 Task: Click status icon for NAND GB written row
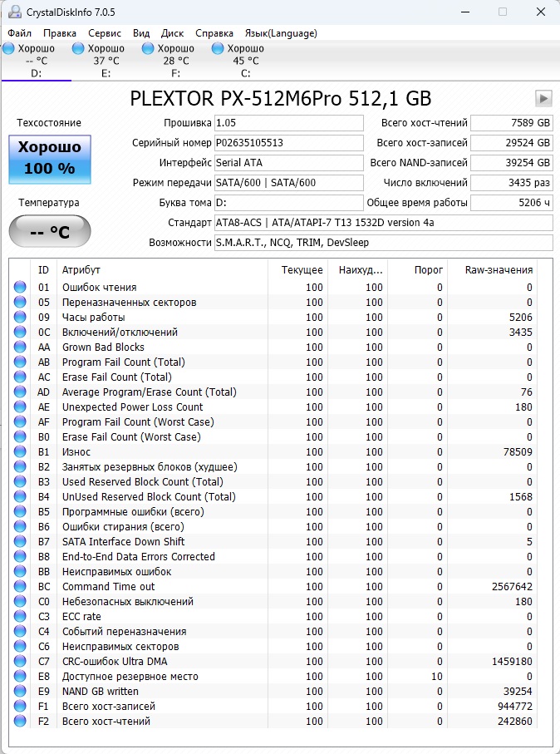20,691
